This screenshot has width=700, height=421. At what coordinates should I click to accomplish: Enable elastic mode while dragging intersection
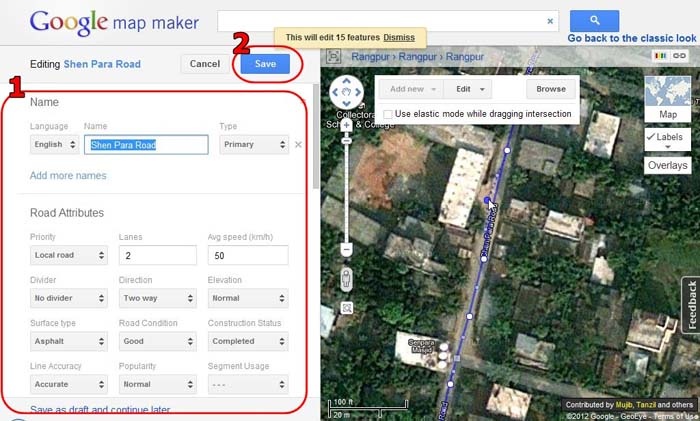click(388, 114)
